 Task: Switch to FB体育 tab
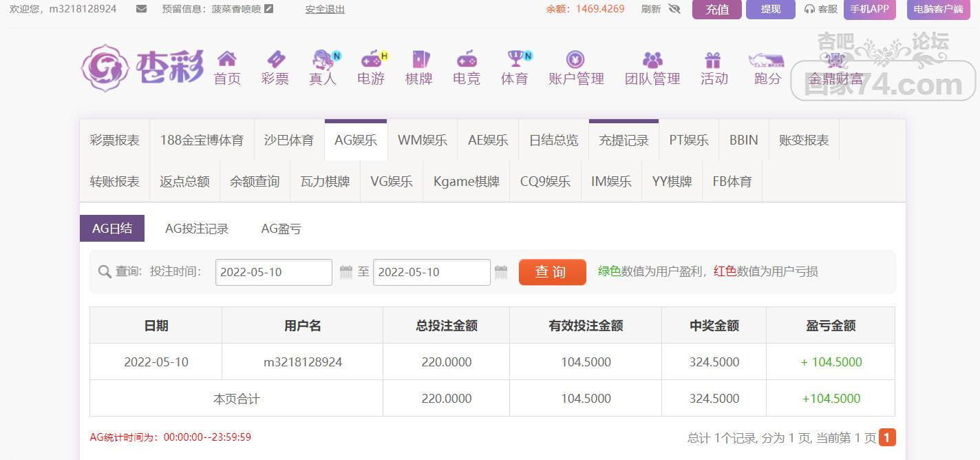point(732,182)
